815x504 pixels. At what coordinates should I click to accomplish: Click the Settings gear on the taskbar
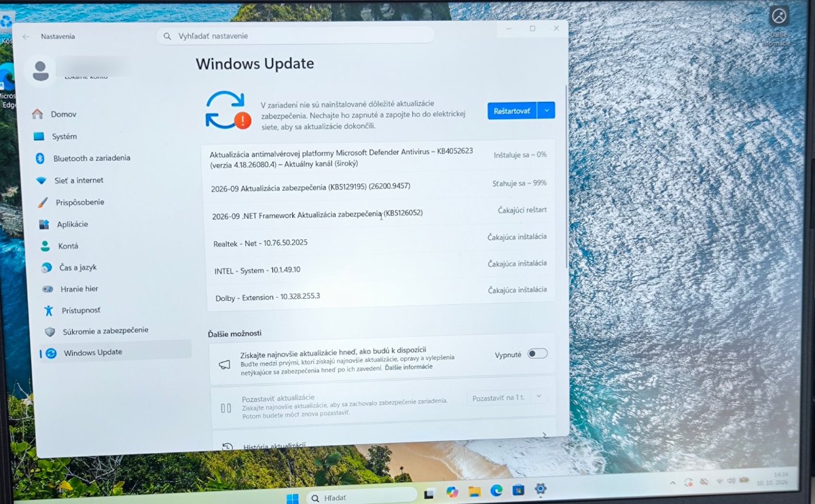[x=541, y=489]
